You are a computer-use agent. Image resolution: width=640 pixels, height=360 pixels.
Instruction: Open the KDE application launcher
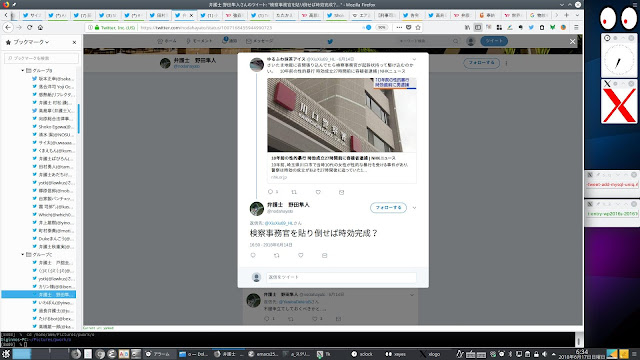6,354
